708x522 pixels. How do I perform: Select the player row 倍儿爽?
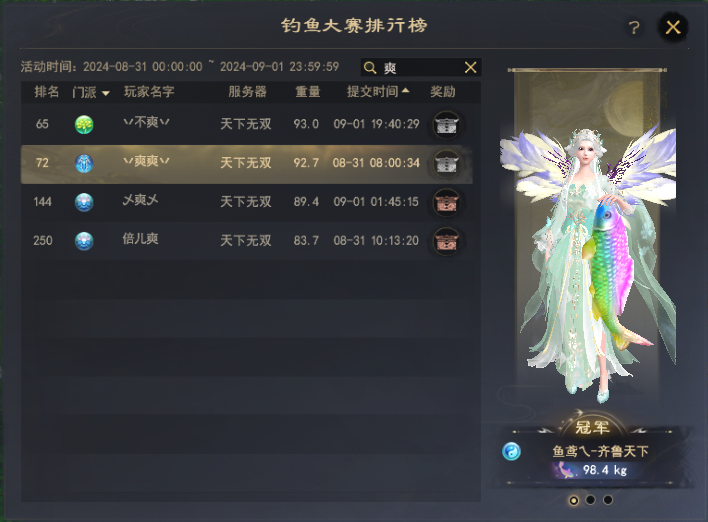(x=251, y=241)
